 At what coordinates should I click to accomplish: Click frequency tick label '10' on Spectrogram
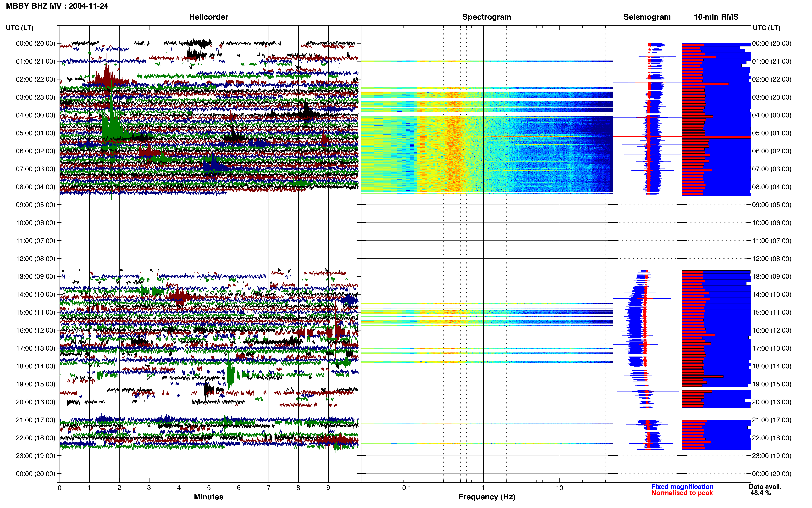pyautogui.click(x=559, y=488)
